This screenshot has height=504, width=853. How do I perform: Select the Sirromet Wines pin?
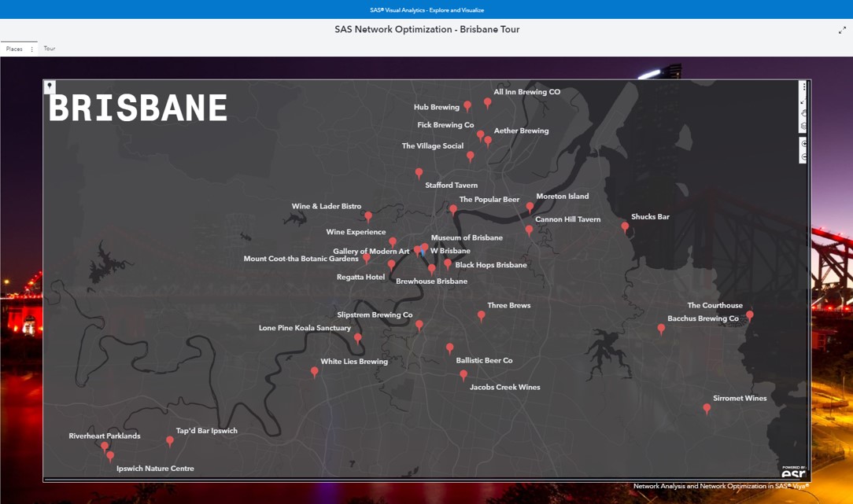707,409
